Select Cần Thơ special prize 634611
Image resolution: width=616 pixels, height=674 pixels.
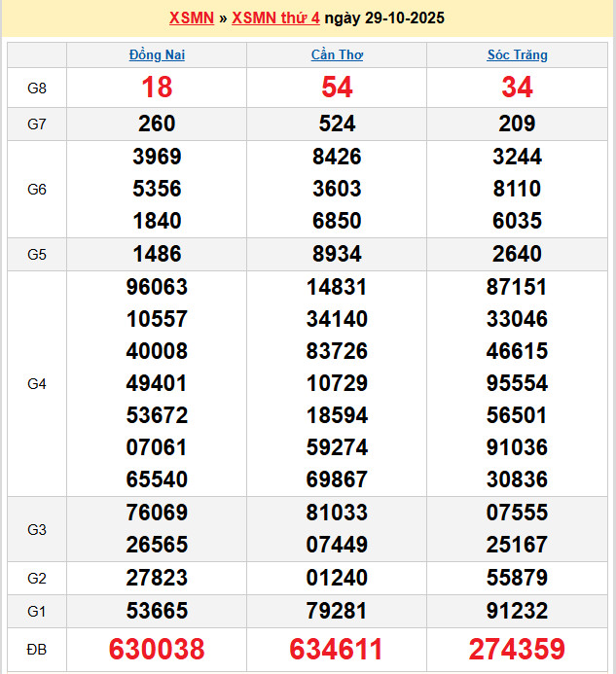click(337, 650)
